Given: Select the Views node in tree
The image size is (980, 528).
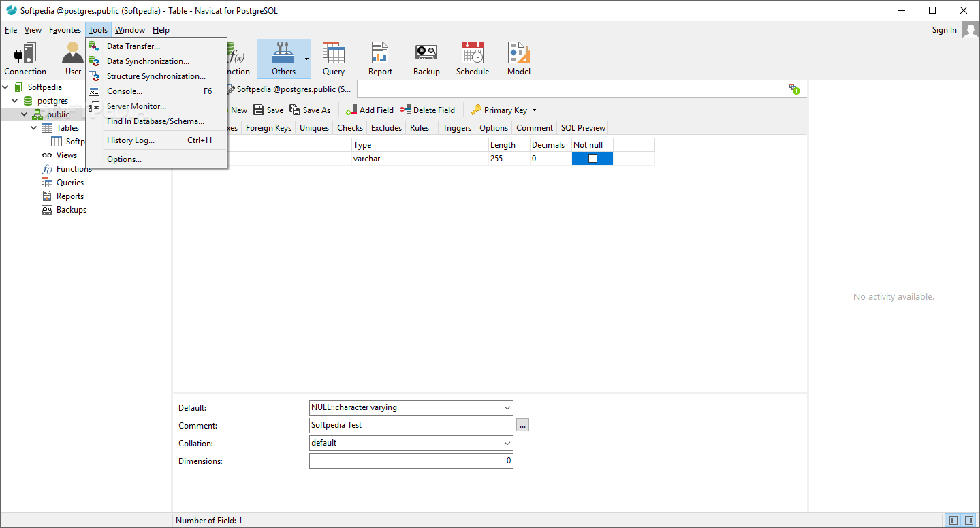Looking at the screenshot, I should tap(67, 155).
